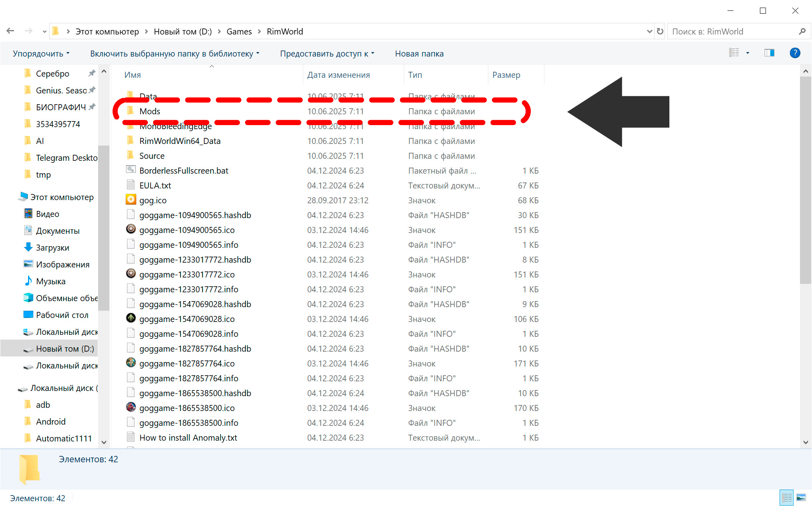Viewport: 812px width, 506px height.
Task: Open adb folder in sidebar
Action: tap(43, 405)
